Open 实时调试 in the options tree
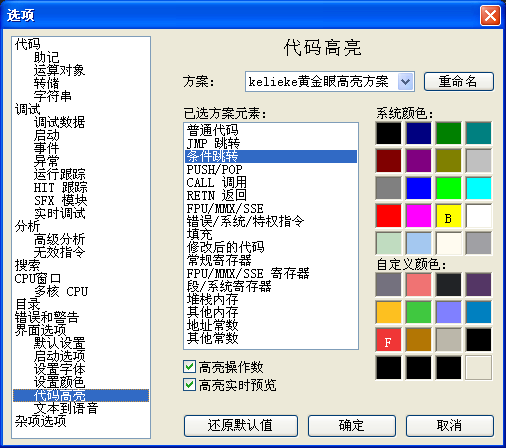506x448 pixels. tap(59, 213)
